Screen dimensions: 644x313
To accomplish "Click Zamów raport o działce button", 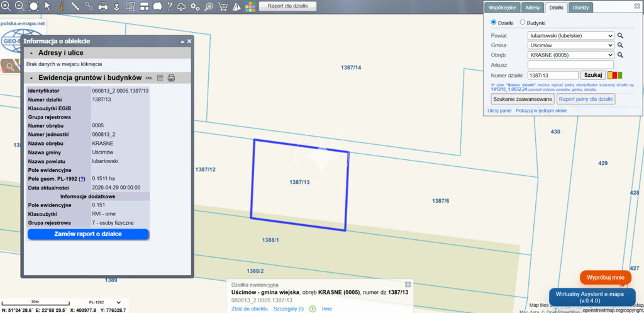I will click(x=88, y=234).
